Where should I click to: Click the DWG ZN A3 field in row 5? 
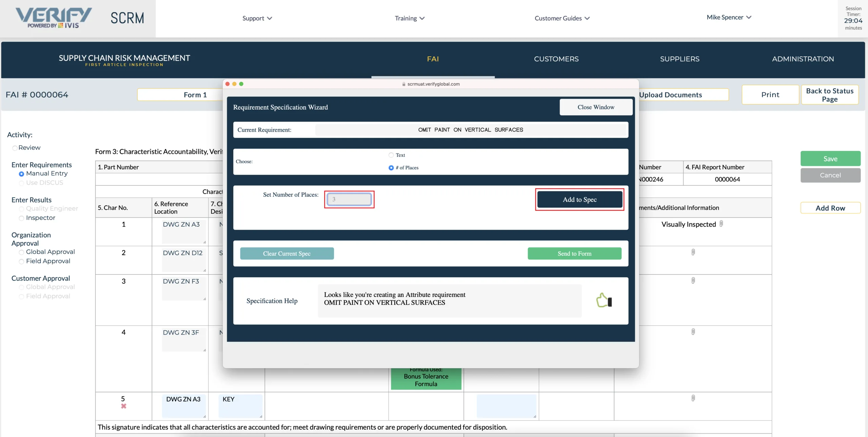(x=184, y=406)
